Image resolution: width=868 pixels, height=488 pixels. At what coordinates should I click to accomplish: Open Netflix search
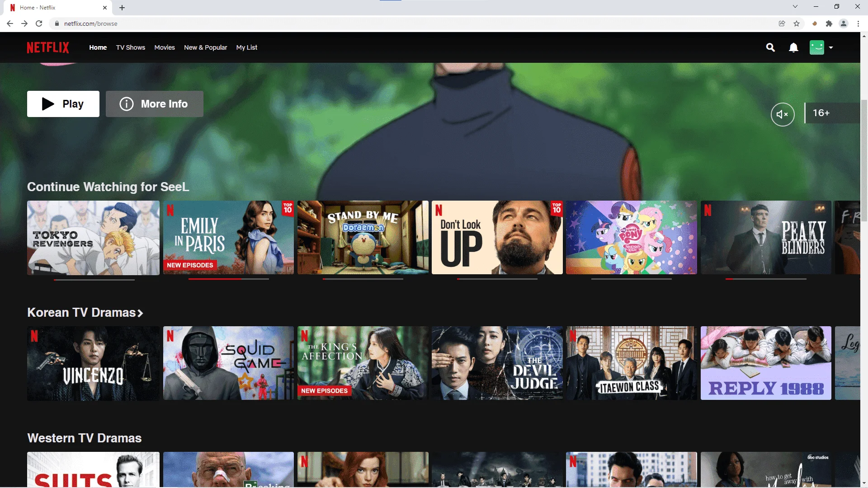(770, 47)
